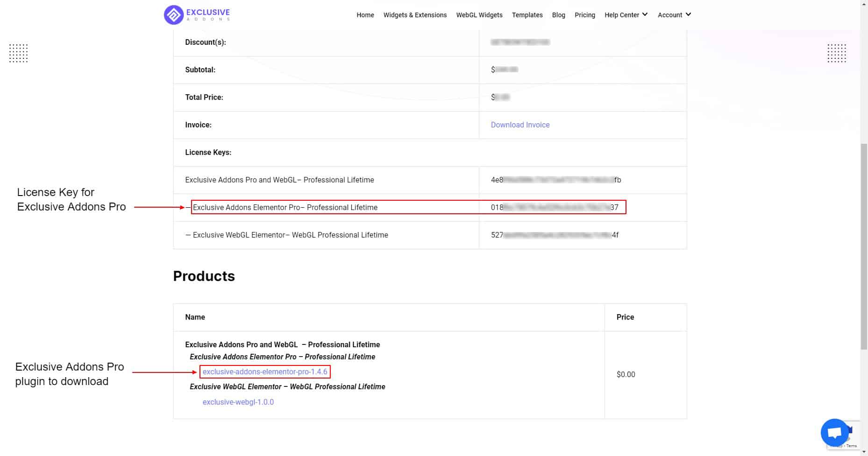This screenshot has height=456, width=868.
Task: Click the 'Subtotal:' row label
Action: 200,70
